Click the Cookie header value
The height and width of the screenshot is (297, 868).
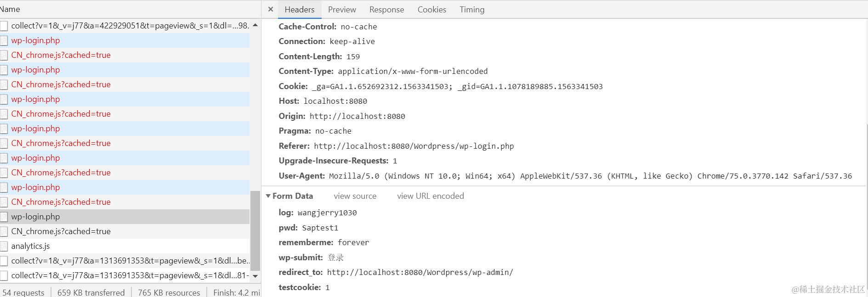[457, 86]
